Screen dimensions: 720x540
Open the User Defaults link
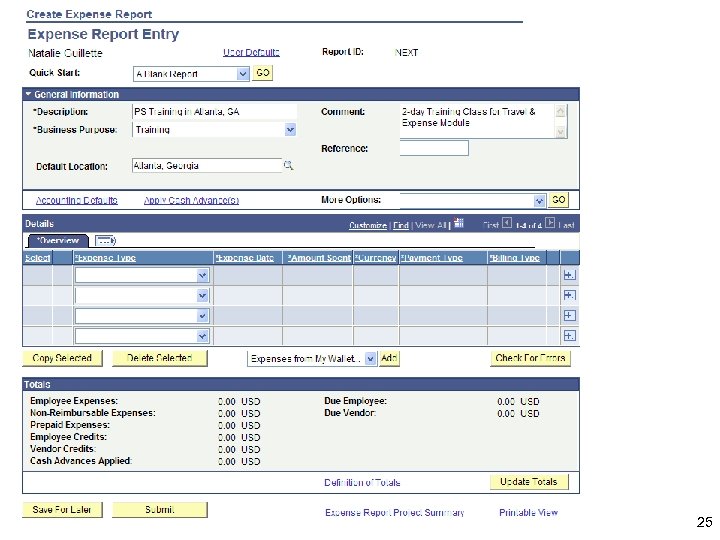(251, 52)
